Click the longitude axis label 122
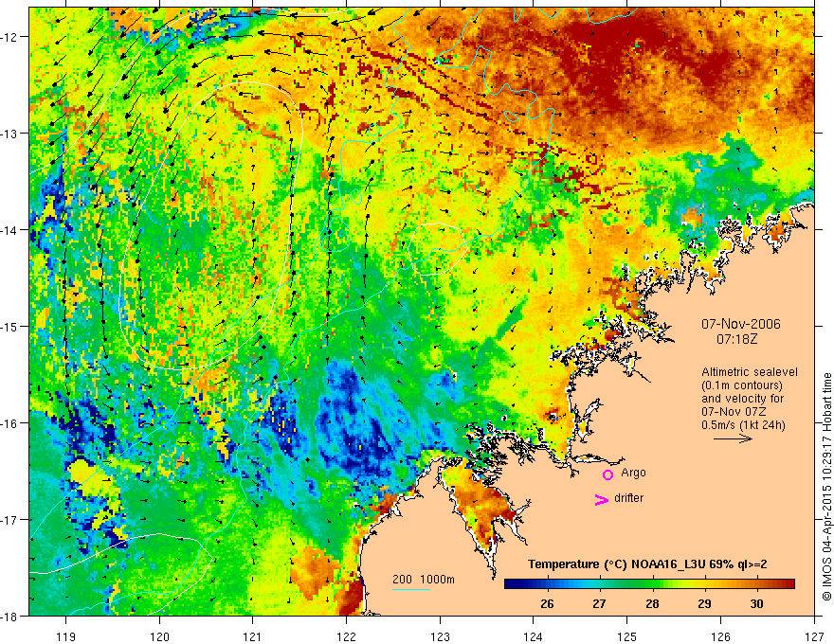834x644 pixels. coord(346,636)
